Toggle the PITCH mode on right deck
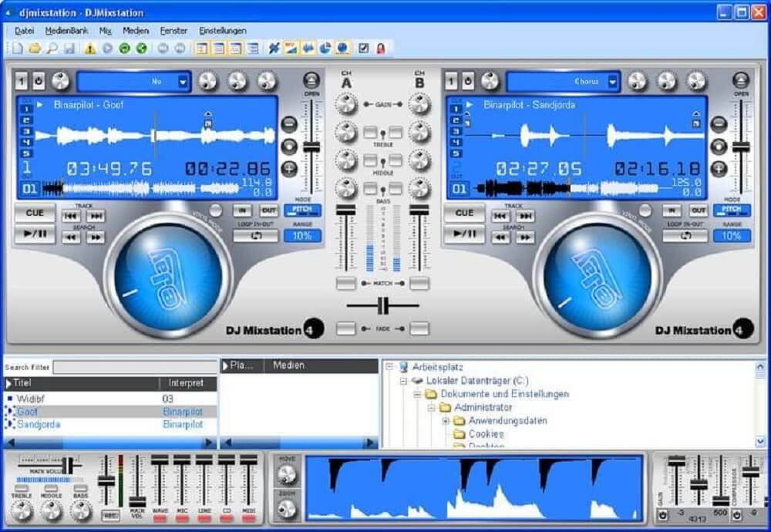 731,210
